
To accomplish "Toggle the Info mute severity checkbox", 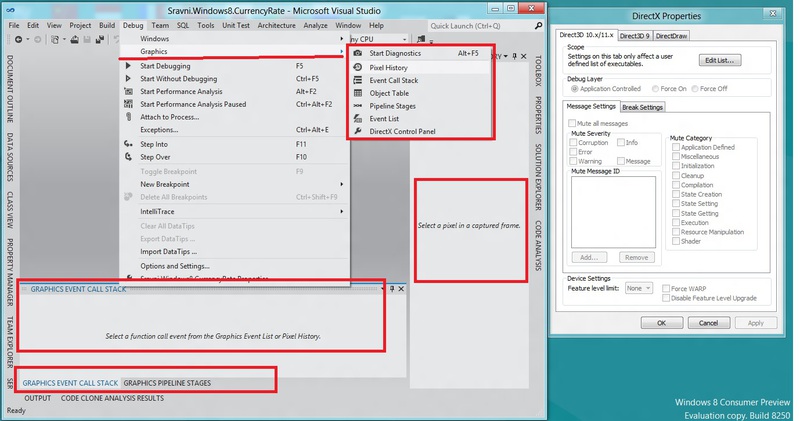I will coord(620,142).
